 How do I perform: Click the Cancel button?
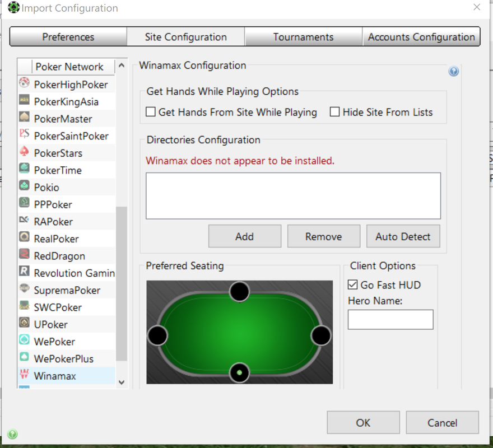click(x=443, y=423)
